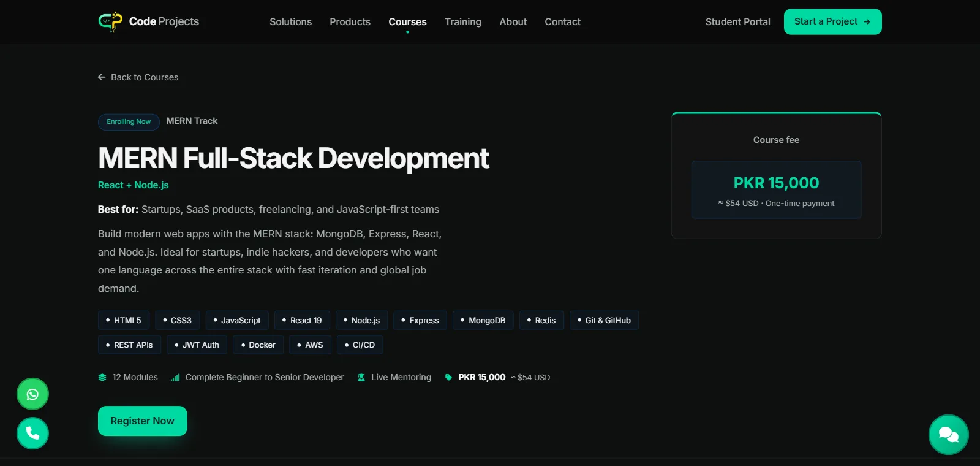Click the MERN Track label
Screen dimensions: 980x466
[192, 121]
